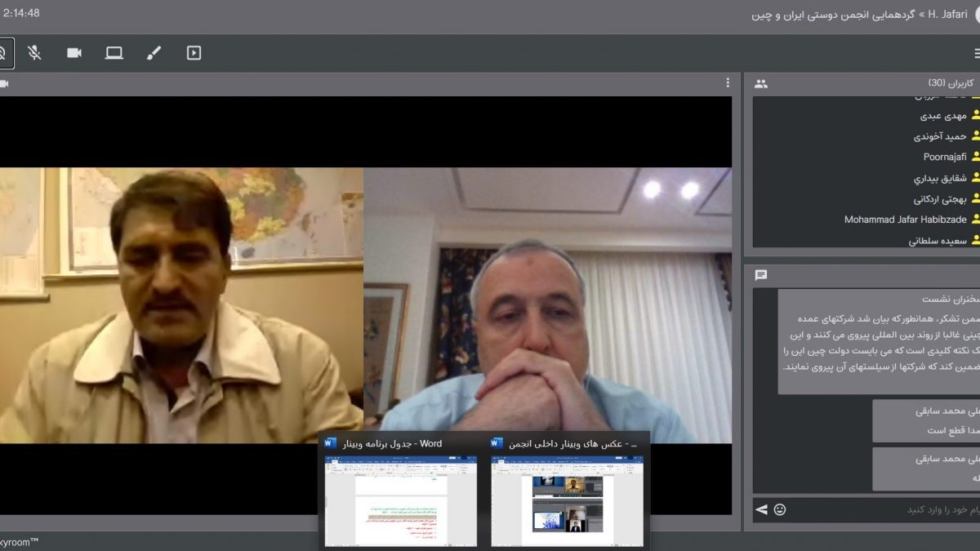The image size is (980, 551).
Task: Toggle the muted microphone icon
Action: (x=34, y=53)
